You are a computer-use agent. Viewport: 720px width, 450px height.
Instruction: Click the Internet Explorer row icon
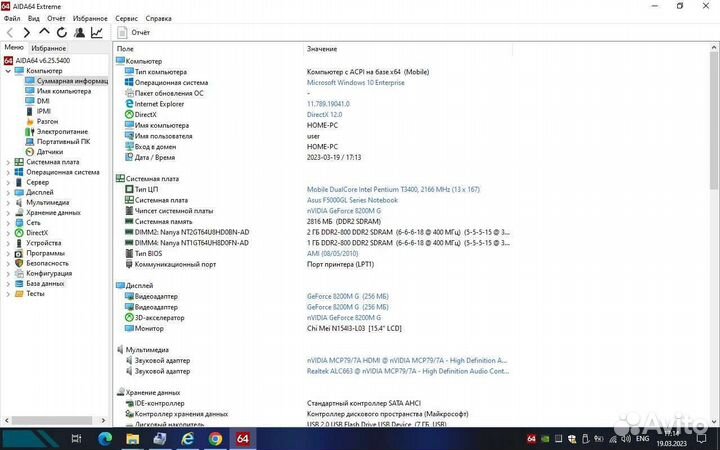tap(129, 104)
